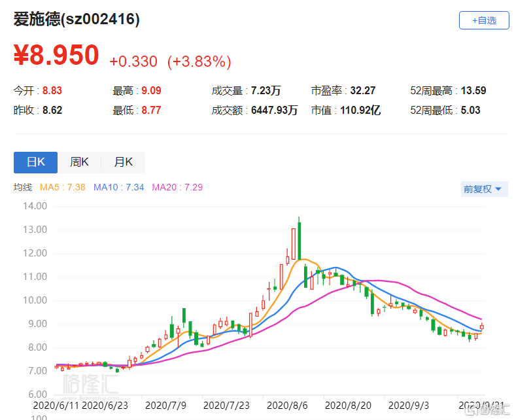Click the stock title 爱施德(sz002416)

(77, 20)
